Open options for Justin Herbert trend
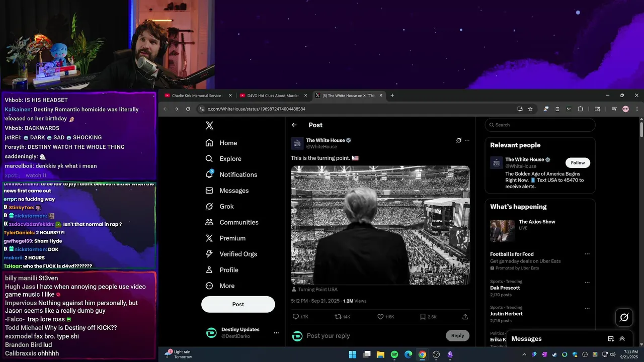 click(x=587, y=308)
